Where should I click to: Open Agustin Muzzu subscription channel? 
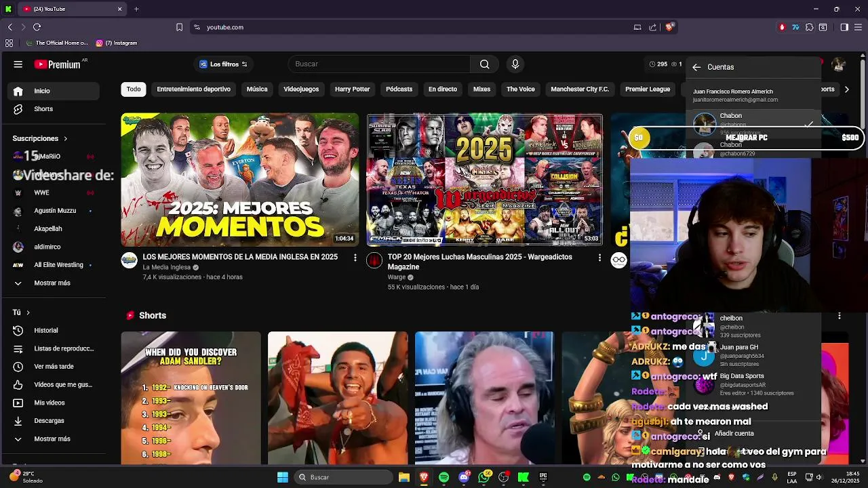(x=53, y=211)
